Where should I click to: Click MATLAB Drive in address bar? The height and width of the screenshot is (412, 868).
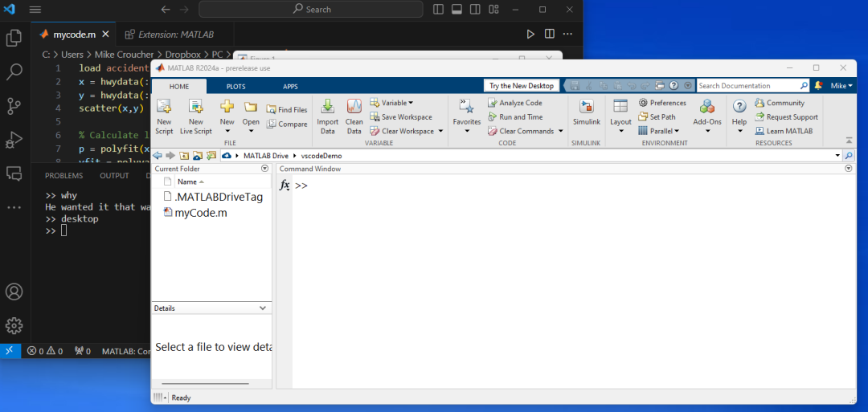(266, 156)
